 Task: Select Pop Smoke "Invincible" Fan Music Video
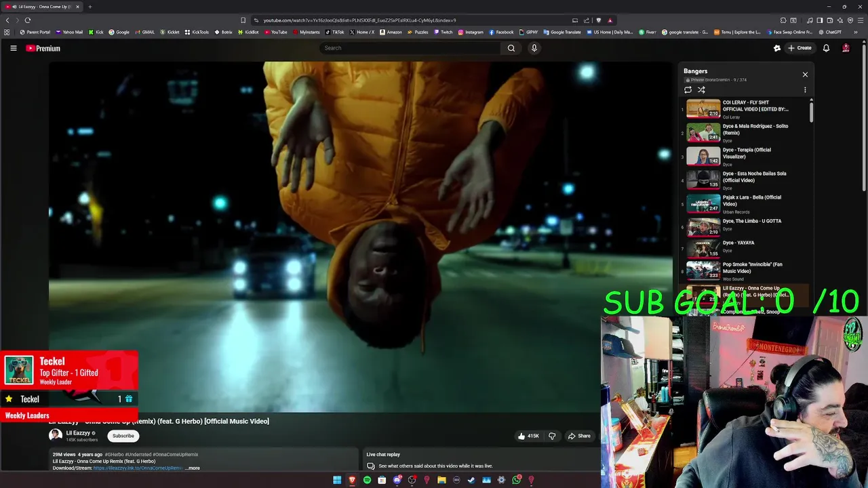coord(746,271)
